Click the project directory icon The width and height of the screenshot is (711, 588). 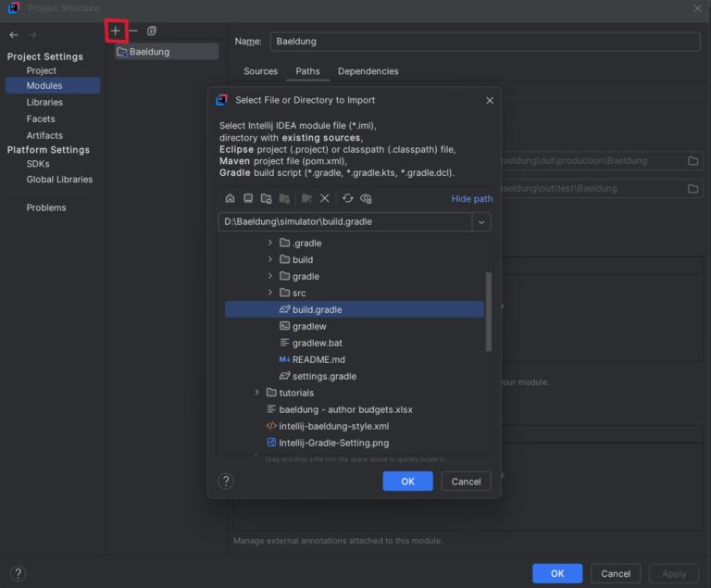pyautogui.click(x=266, y=198)
